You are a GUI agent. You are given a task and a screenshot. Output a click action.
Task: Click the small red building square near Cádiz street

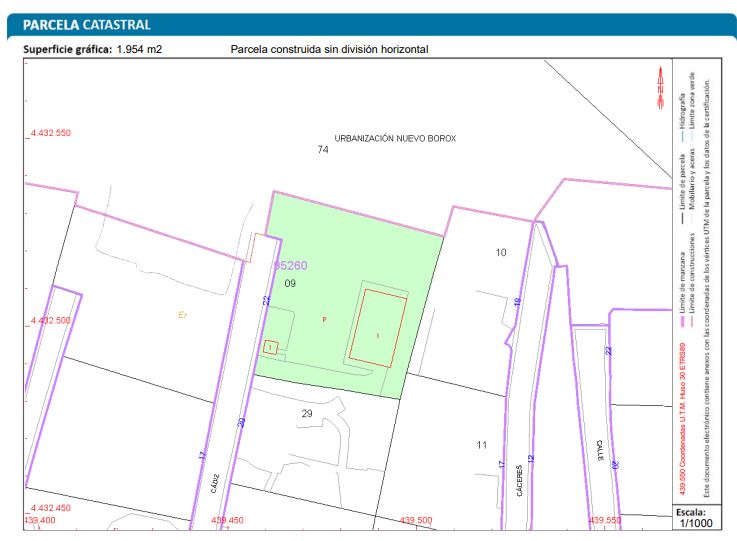click(270, 347)
